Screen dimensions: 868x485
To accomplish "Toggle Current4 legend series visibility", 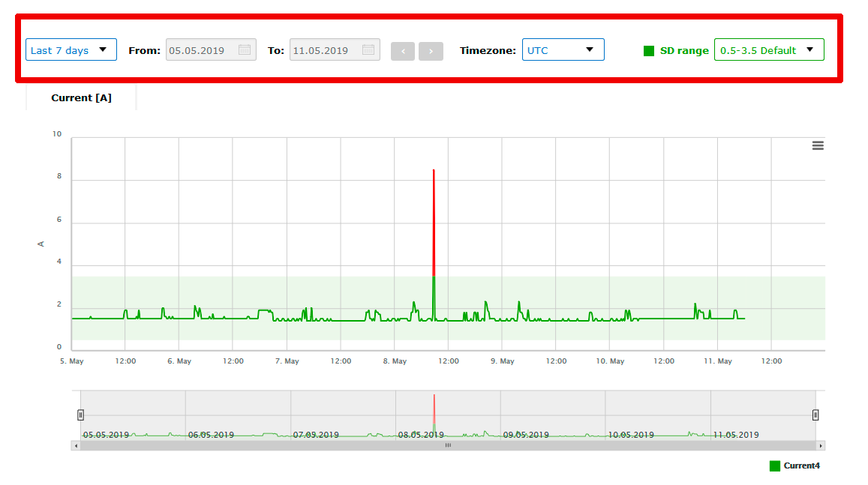I will tap(795, 466).
